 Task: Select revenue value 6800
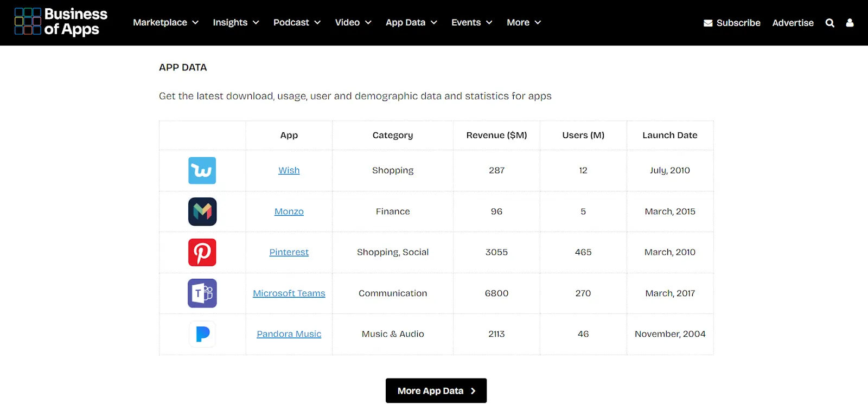coord(497,293)
